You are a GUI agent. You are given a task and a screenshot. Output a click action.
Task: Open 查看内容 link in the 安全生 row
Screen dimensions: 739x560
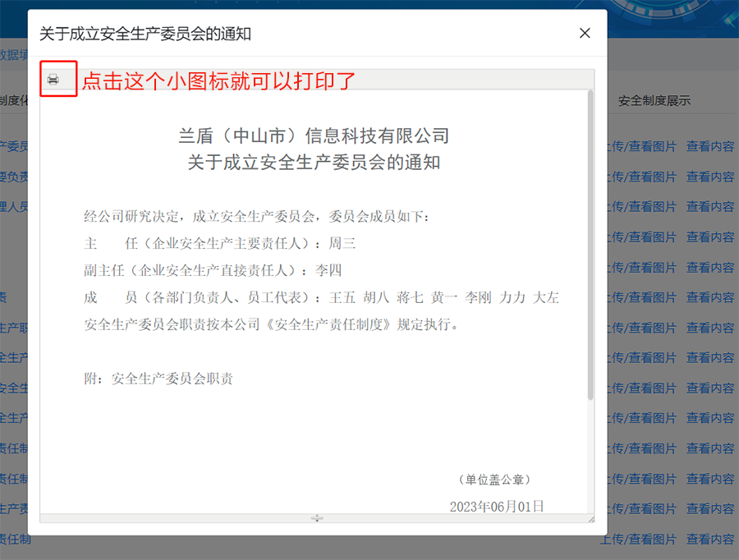(x=709, y=388)
